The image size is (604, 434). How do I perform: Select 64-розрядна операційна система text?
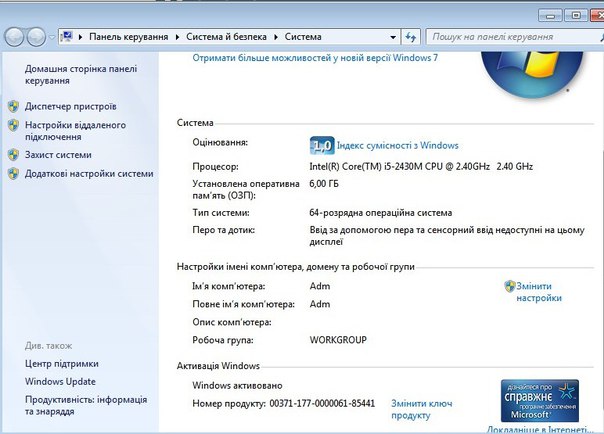coord(381,213)
